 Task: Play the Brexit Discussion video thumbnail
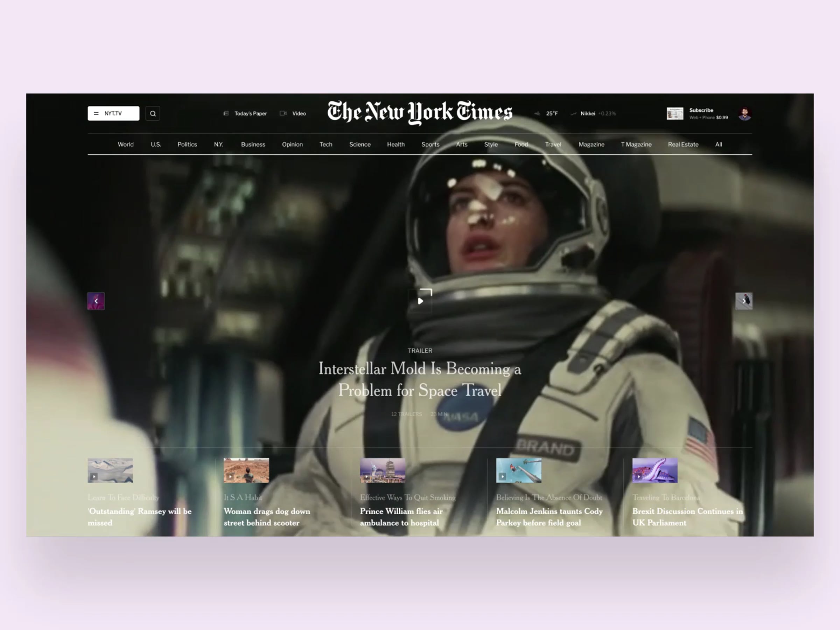(x=655, y=470)
